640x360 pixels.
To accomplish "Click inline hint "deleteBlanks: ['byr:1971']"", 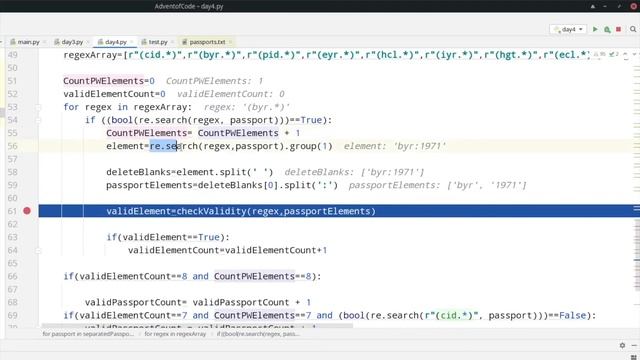I will click(x=354, y=172).
